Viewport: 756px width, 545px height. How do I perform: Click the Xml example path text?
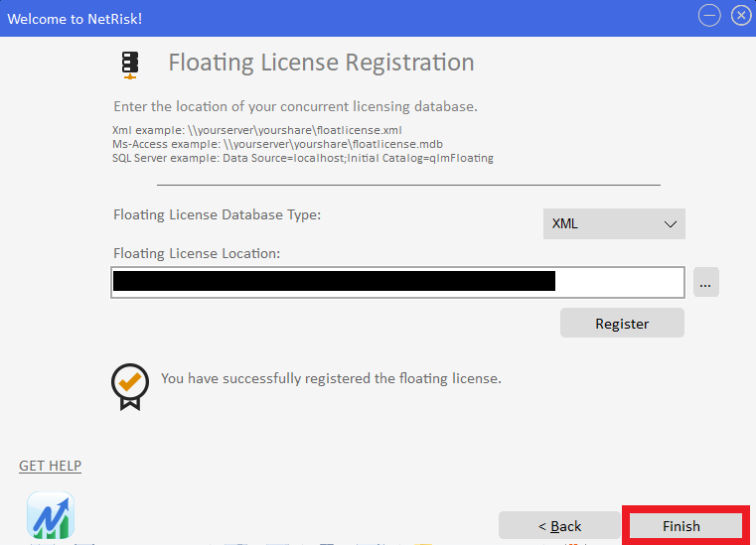[x=257, y=130]
